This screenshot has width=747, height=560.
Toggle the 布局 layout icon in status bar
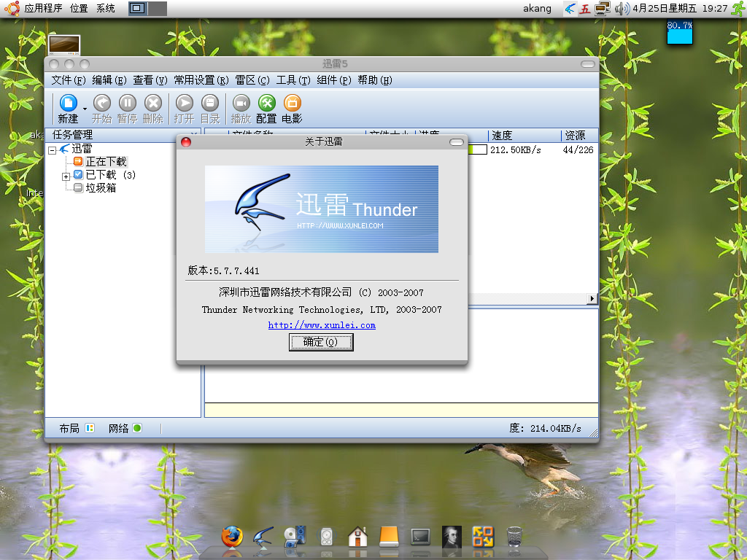(90, 428)
